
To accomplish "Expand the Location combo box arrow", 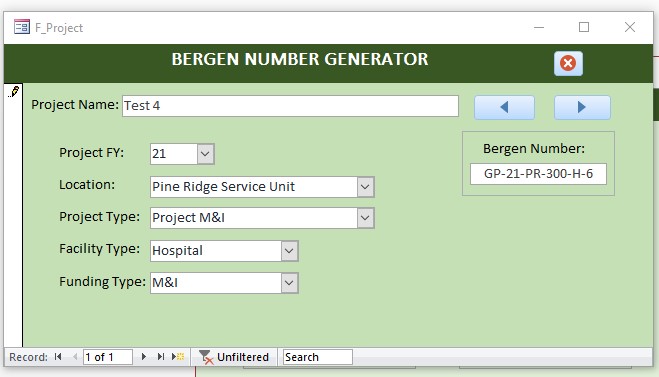I will pyautogui.click(x=365, y=187).
